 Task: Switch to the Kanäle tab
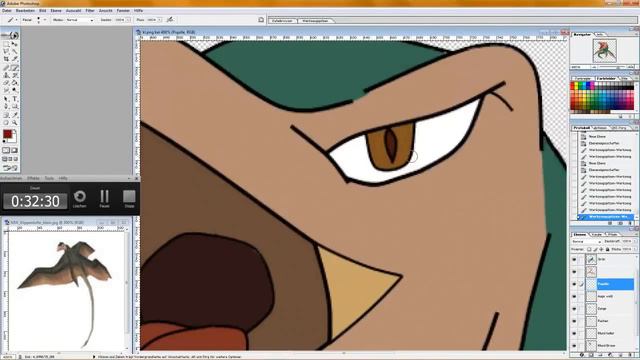(596, 235)
